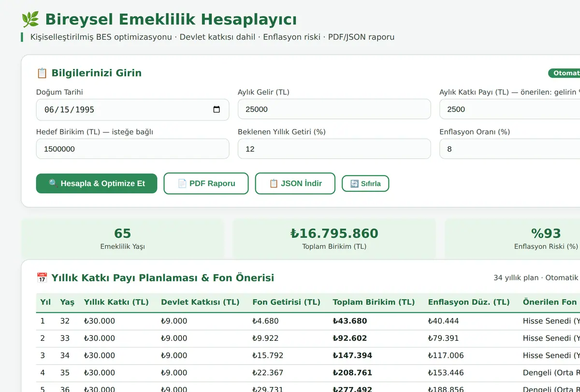Click the Toplam Birikim (TL) column header
The image size is (580, 392).
point(374,302)
